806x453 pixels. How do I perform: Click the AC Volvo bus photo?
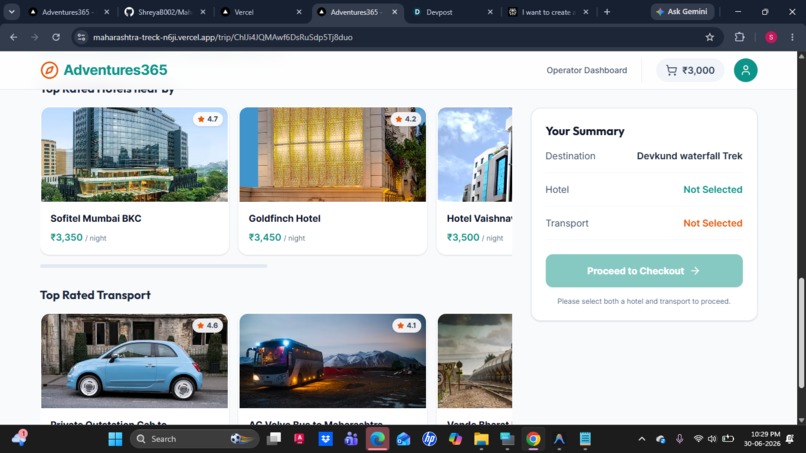coord(333,361)
